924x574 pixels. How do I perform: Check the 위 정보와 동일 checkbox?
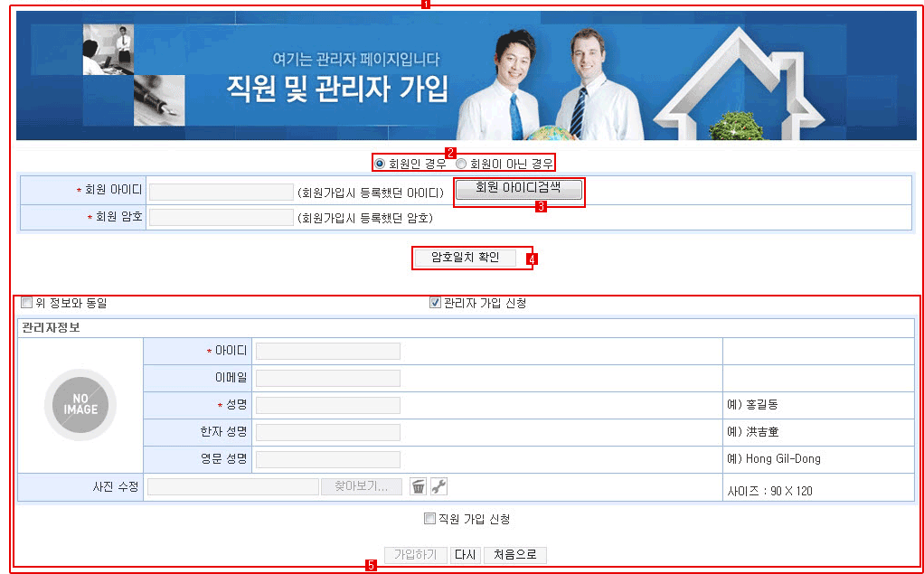point(26,303)
